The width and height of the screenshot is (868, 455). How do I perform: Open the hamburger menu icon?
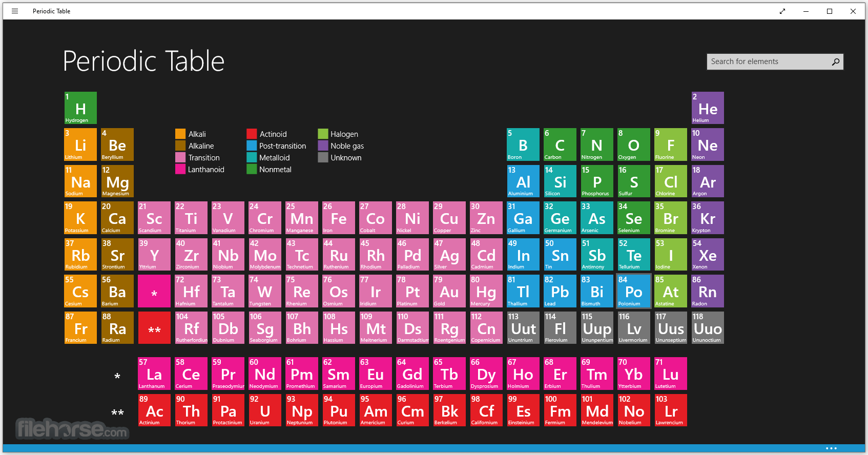15,11
